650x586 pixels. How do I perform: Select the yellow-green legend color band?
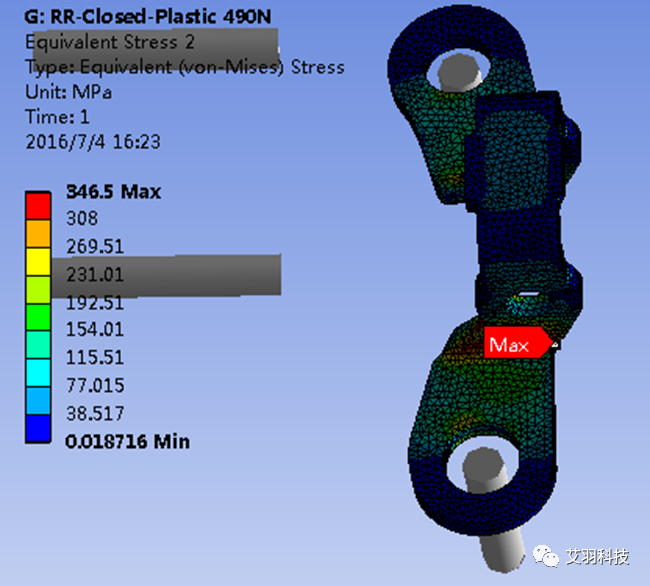[x=38, y=289]
